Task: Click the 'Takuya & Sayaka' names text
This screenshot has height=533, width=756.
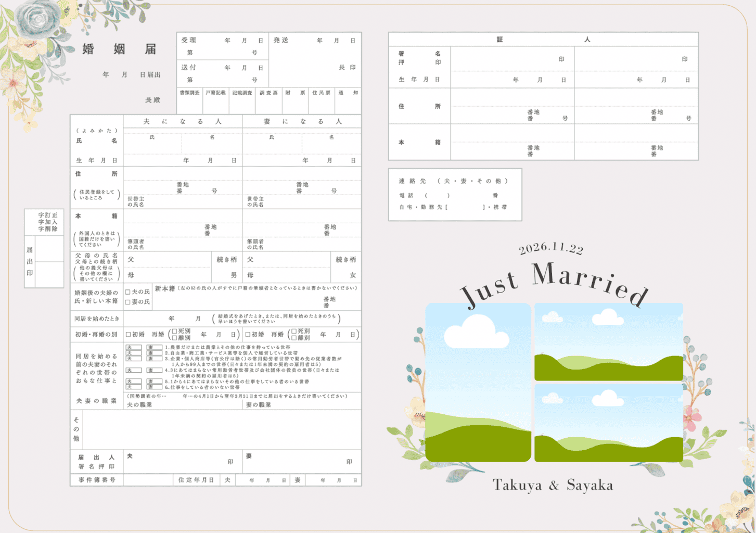Action: [553, 485]
